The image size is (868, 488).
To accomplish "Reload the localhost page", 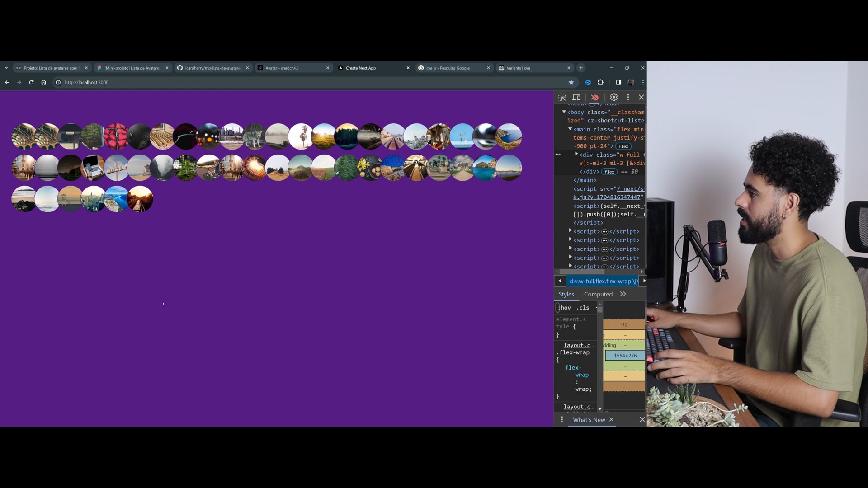I will 31,82.
